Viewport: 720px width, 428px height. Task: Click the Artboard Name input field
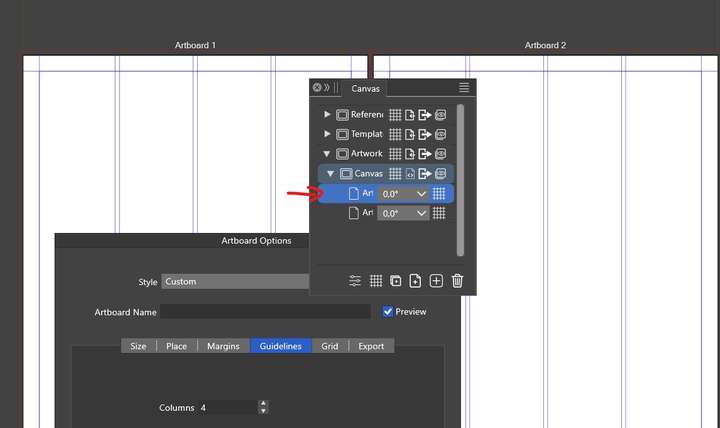pyautogui.click(x=265, y=312)
